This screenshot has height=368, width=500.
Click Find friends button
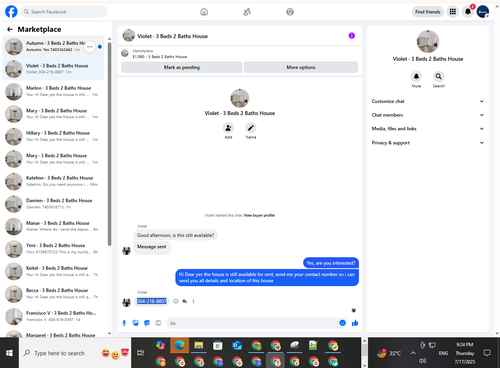[x=428, y=12]
